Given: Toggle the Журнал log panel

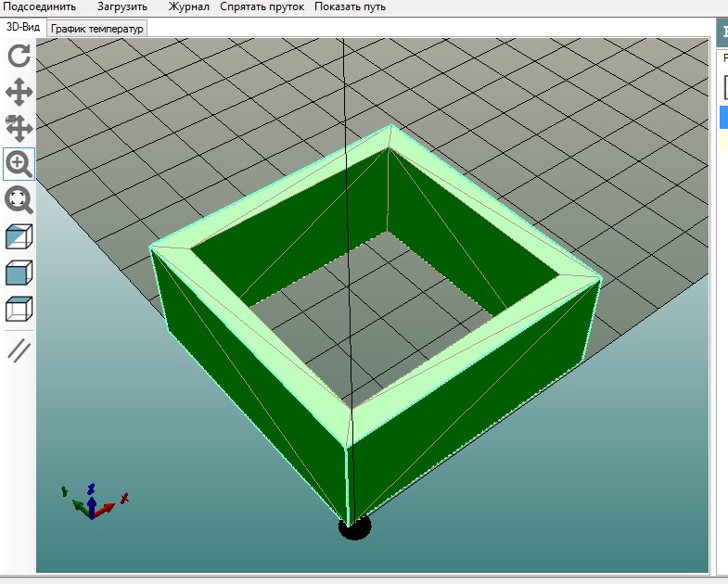Looking at the screenshot, I should pyautogui.click(x=188, y=7).
